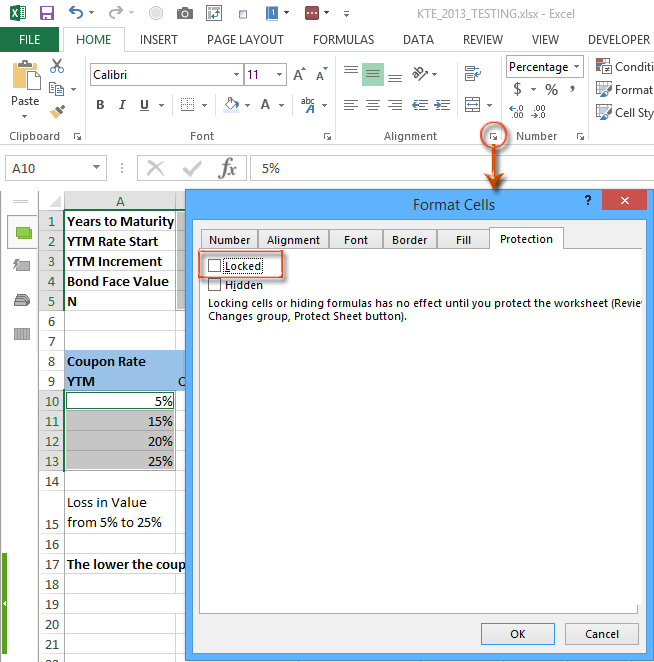Click the Bold formatting button
This screenshot has height=662, width=654.
coord(100,105)
